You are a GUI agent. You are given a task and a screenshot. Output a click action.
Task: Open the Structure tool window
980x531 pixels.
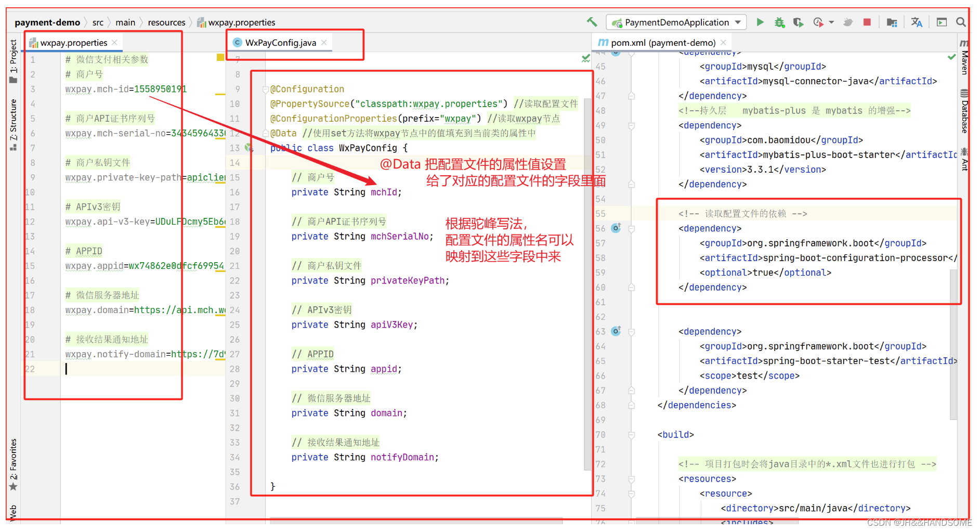[x=13, y=125]
